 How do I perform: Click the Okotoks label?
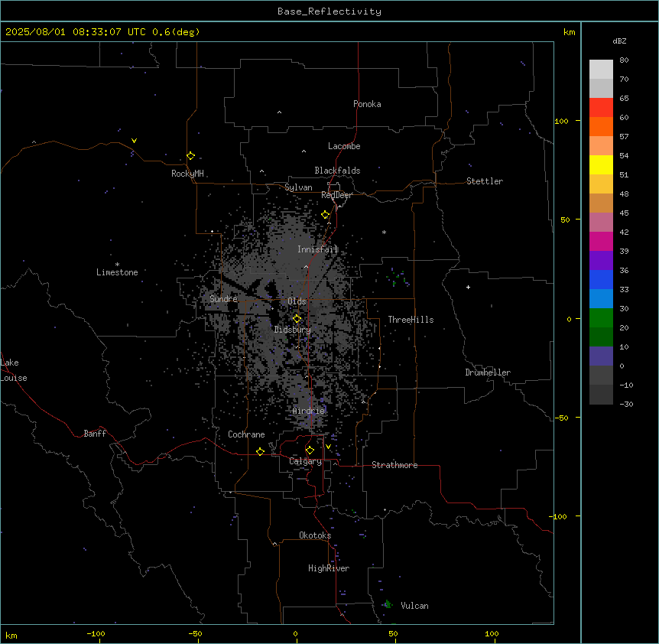click(315, 535)
